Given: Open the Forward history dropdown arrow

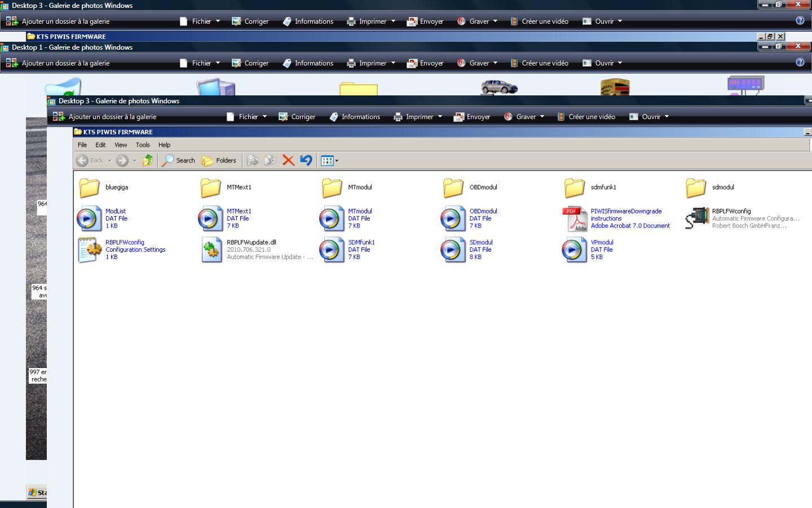Looking at the screenshot, I should point(135,161).
